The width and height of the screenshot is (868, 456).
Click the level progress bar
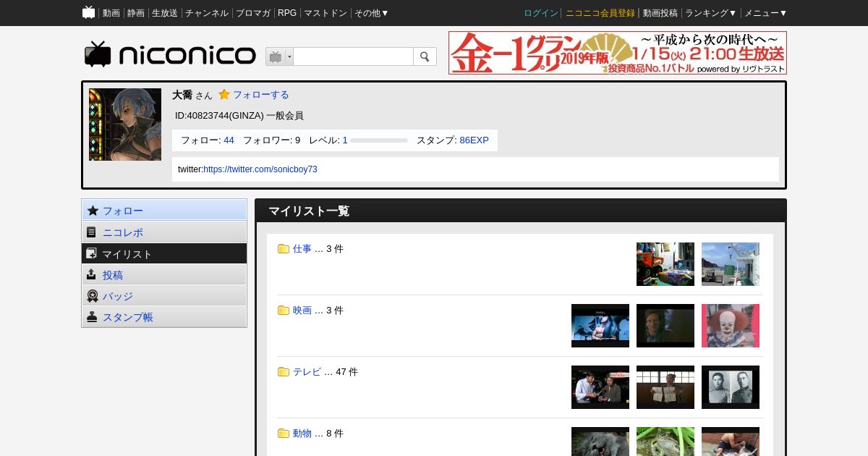point(379,140)
